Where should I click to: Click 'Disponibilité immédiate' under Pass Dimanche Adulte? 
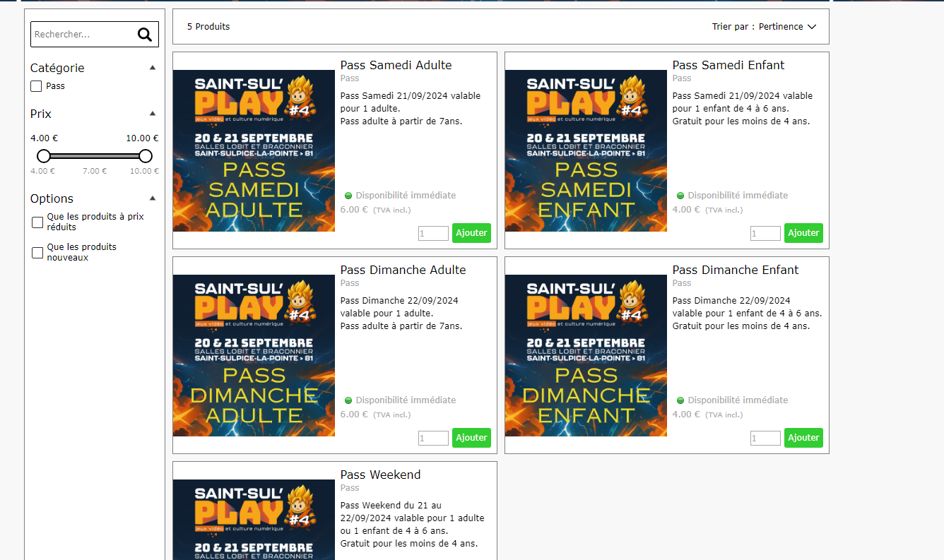(406, 400)
